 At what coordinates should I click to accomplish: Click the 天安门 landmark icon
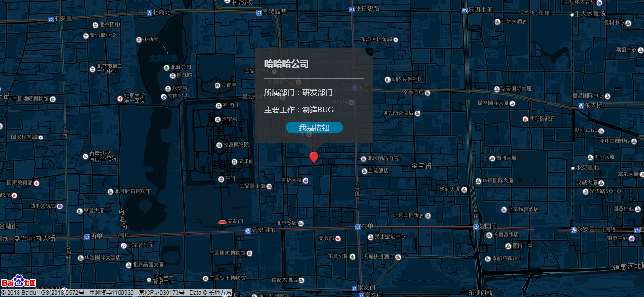[222, 222]
